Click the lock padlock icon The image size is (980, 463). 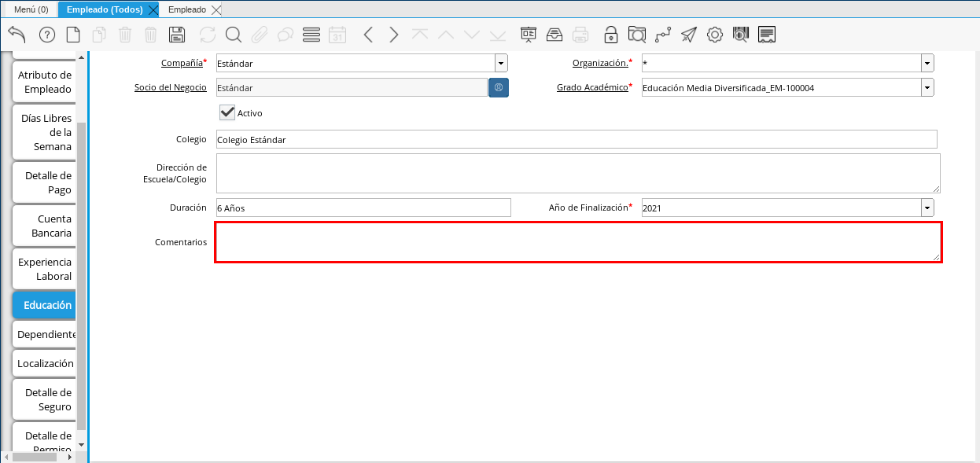pos(611,35)
